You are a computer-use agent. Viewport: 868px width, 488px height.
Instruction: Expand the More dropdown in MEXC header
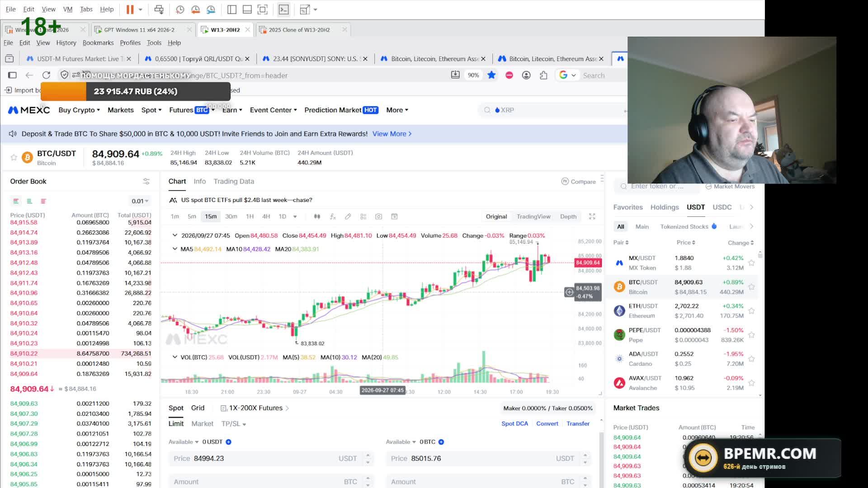[397, 110]
